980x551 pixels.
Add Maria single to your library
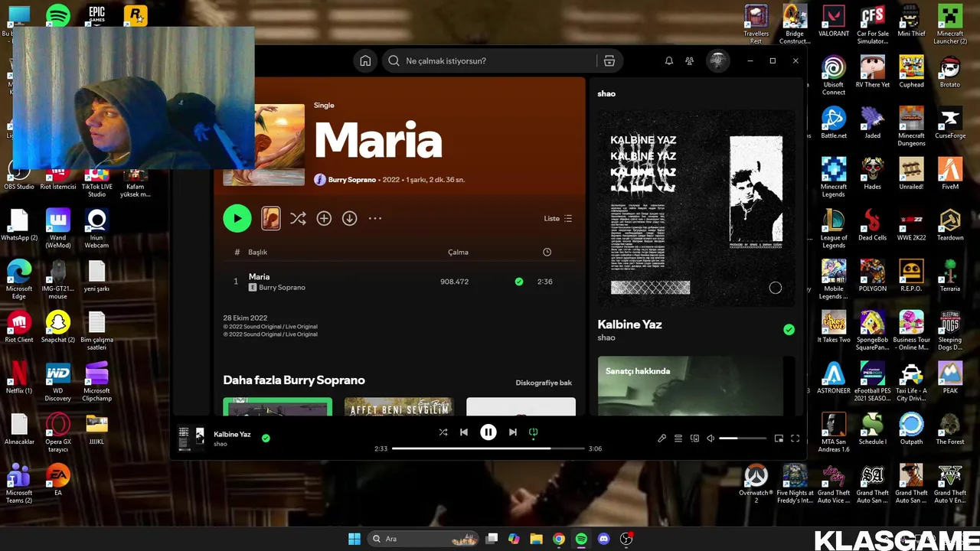[x=324, y=219]
